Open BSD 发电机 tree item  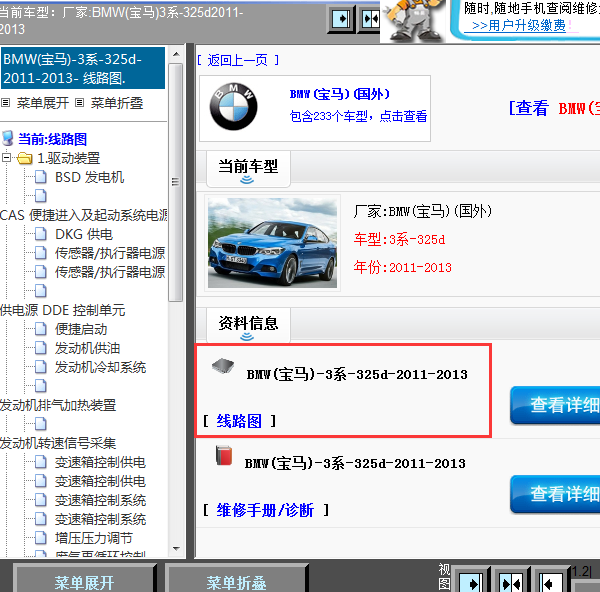(90, 177)
